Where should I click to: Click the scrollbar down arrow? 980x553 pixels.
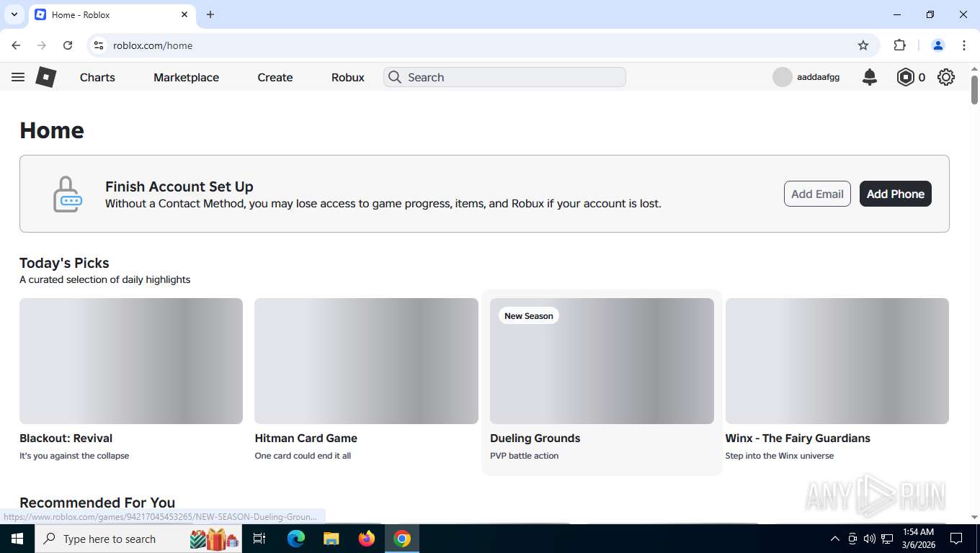[x=975, y=517]
